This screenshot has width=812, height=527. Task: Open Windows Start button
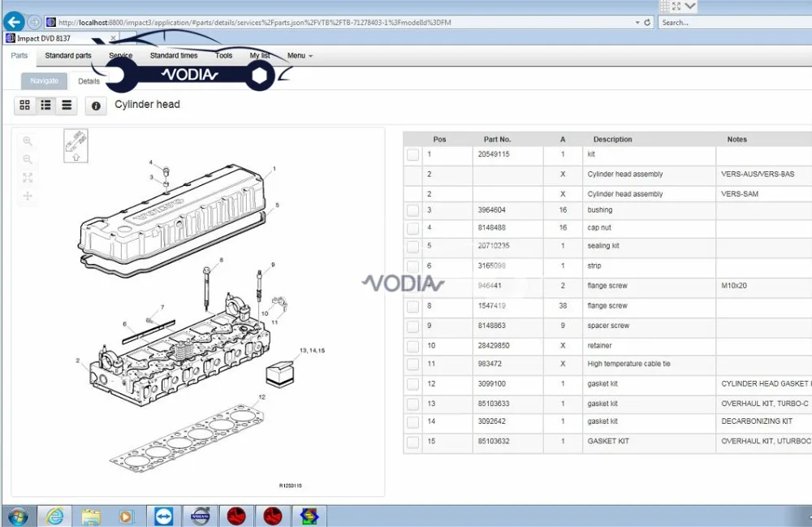17,516
